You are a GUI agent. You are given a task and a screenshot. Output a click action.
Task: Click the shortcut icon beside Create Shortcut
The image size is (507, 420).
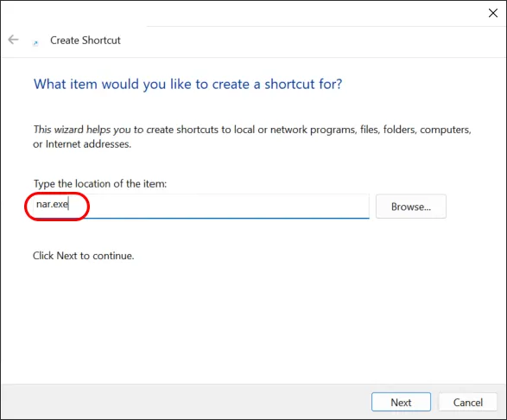35,42
